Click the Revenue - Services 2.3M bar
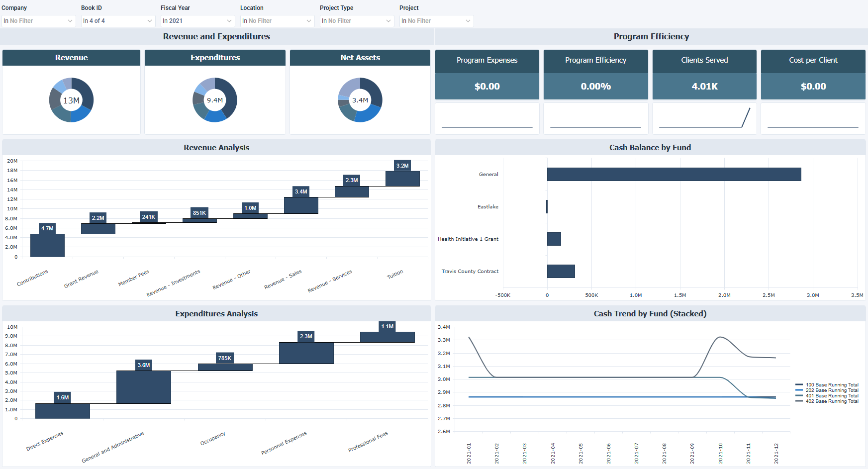Image resolution: width=868 pixels, height=469 pixels. pyautogui.click(x=352, y=191)
